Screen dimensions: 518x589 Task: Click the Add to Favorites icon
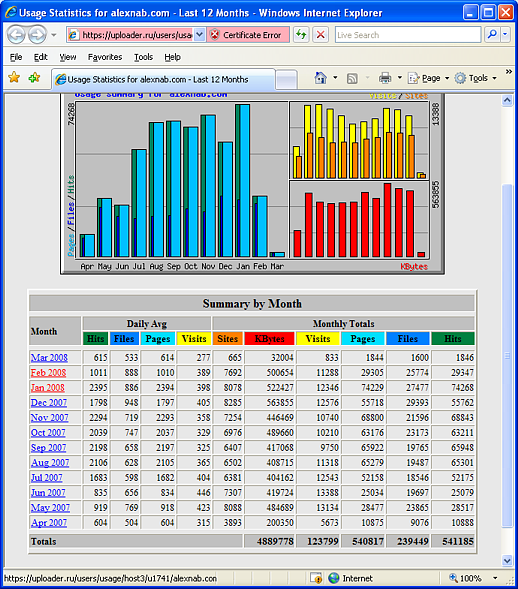(x=34, y=78)
